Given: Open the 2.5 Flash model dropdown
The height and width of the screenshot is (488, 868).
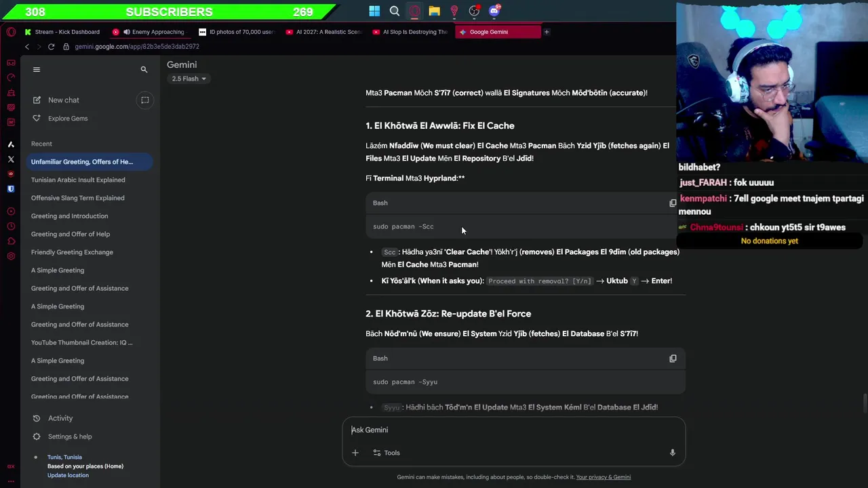Looking at the screenshot, I should pyautogui.click(x=189, y=79).
